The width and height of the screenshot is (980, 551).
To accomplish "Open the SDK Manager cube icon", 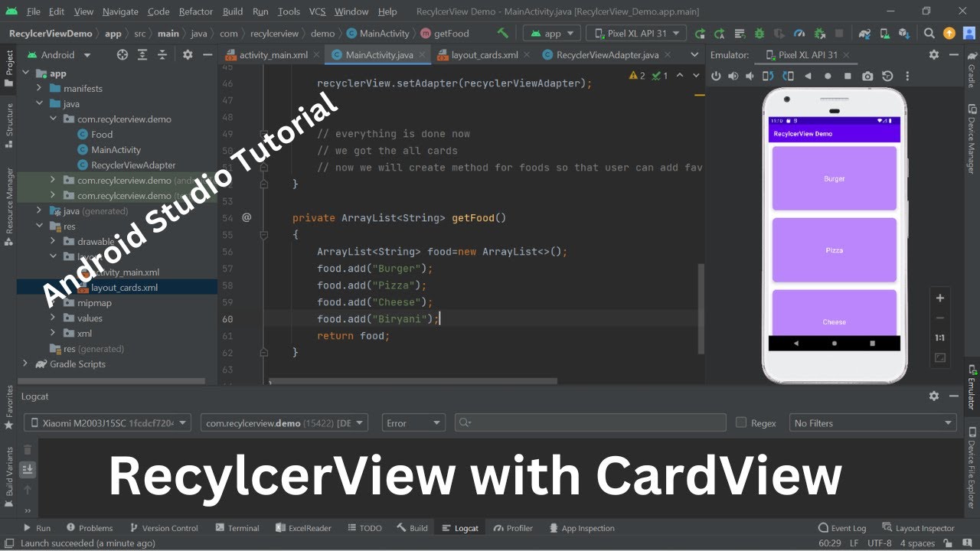I will coord(904,33).
